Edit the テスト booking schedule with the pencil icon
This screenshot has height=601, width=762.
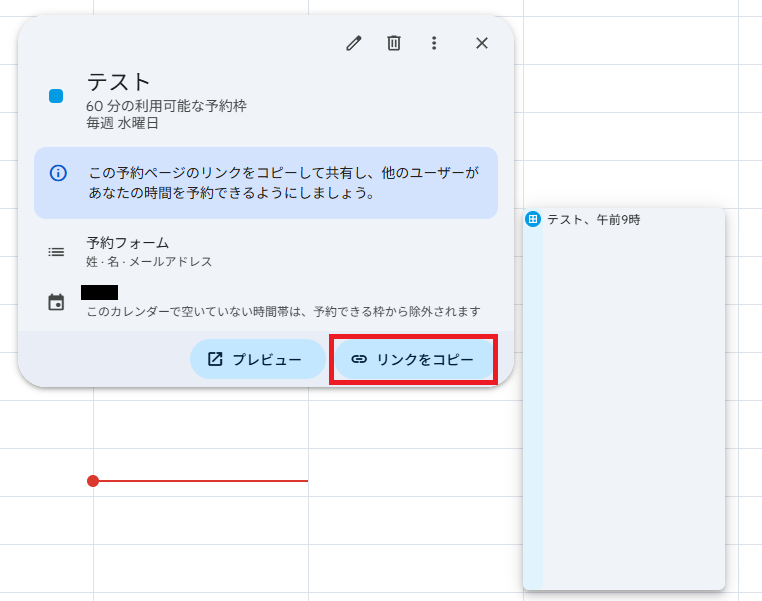point(354,43)
